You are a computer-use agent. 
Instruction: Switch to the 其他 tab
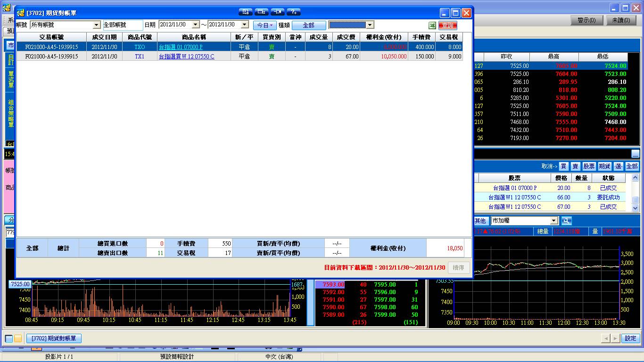(x=480, y=221)
